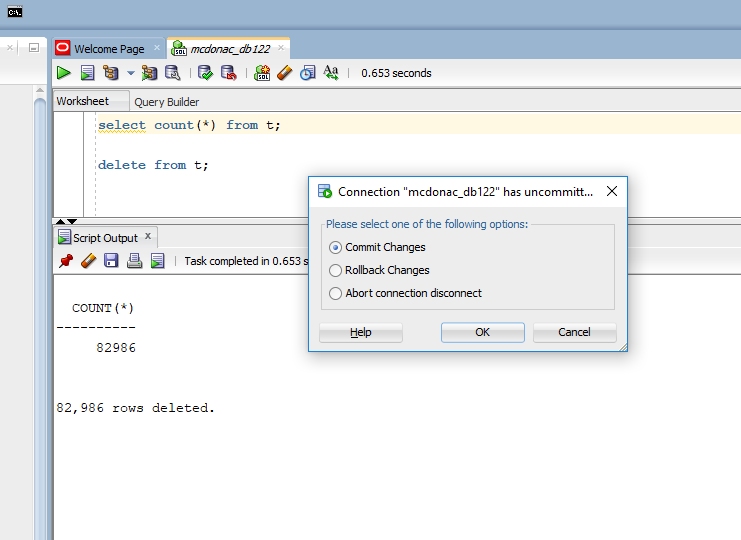Switch to the Welcome Page tab
The image size is (741, 540).
(x=108, y=49)
